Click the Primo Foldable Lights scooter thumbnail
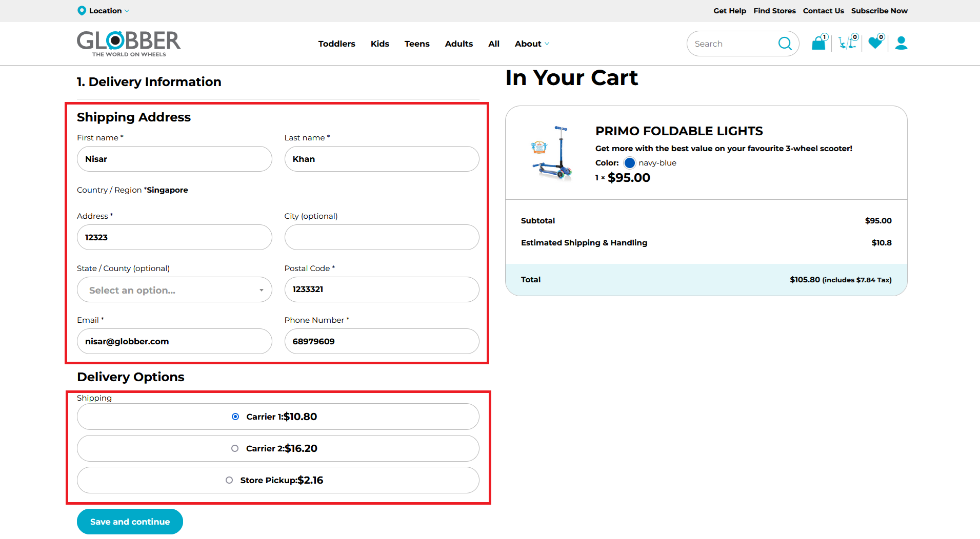 tap(551, 152)
